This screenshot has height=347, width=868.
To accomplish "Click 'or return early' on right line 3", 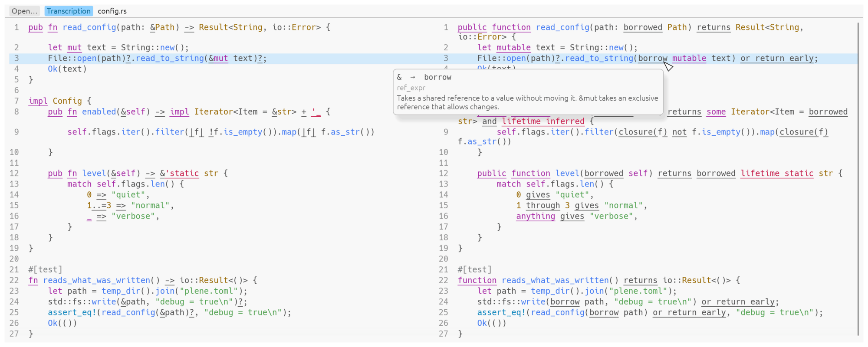I will (777, 58).
